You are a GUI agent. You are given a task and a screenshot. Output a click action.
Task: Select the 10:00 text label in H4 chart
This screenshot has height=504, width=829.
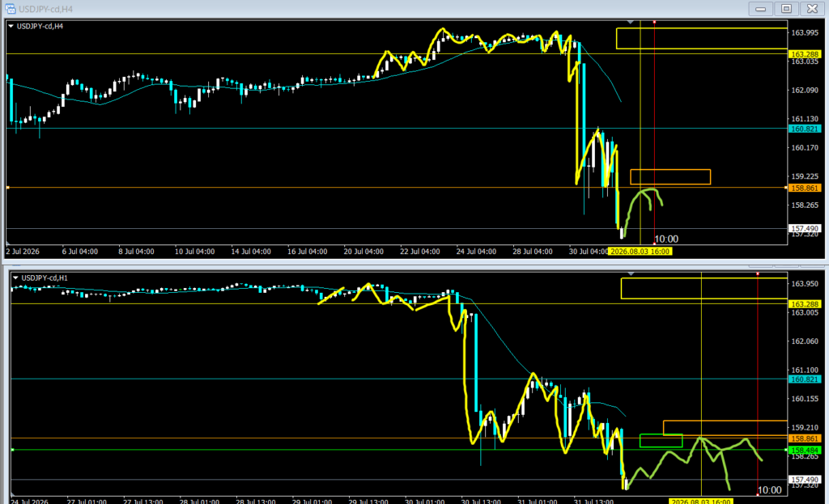coord(666,239)
